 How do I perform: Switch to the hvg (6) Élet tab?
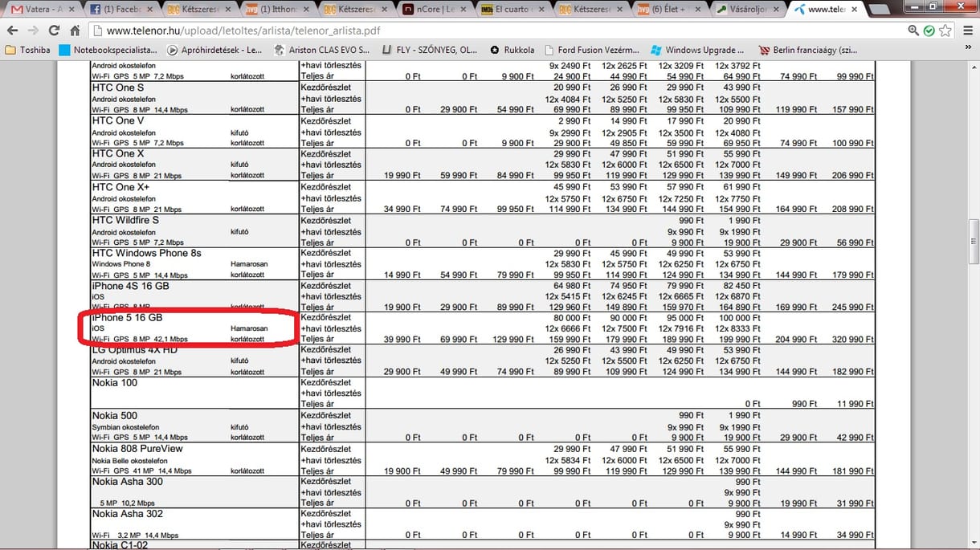pyautogui.click(x=668, y=10)
